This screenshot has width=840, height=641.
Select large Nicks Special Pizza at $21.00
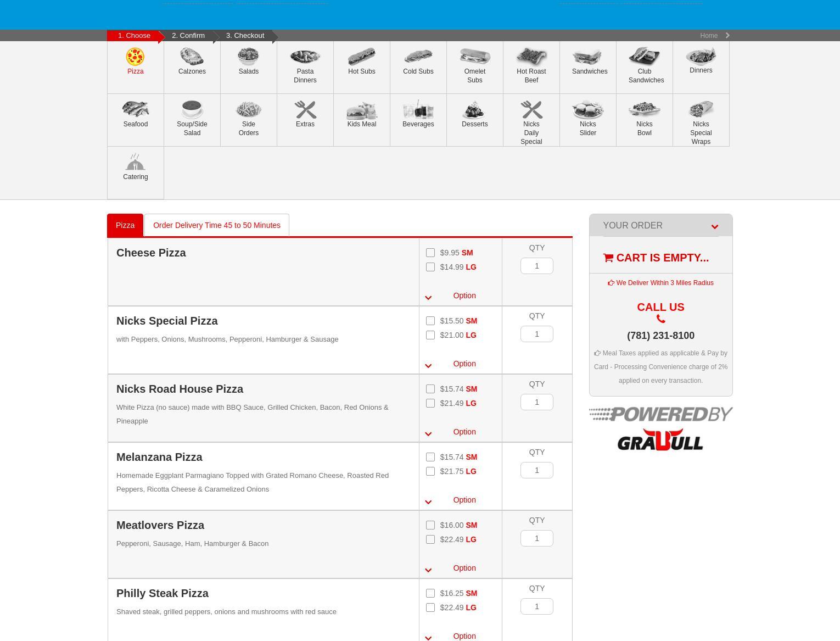430,335
